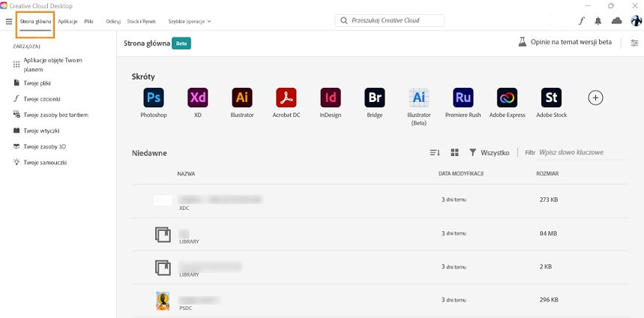
Task: Open Stock i Rynek tab
Action: coord(141,21)
